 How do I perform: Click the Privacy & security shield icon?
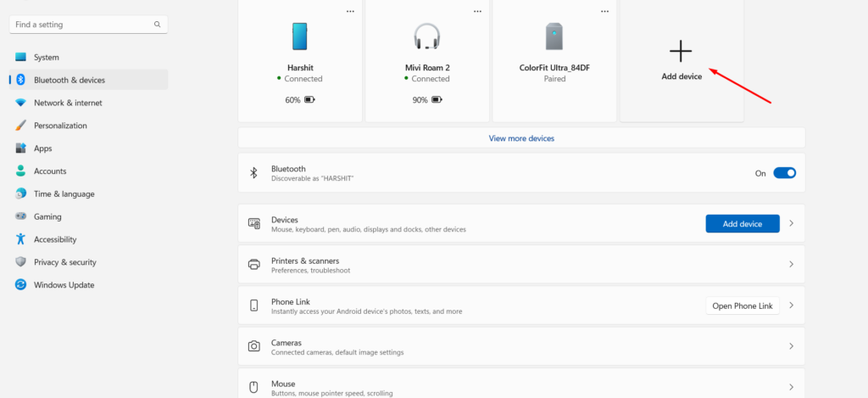20,262
